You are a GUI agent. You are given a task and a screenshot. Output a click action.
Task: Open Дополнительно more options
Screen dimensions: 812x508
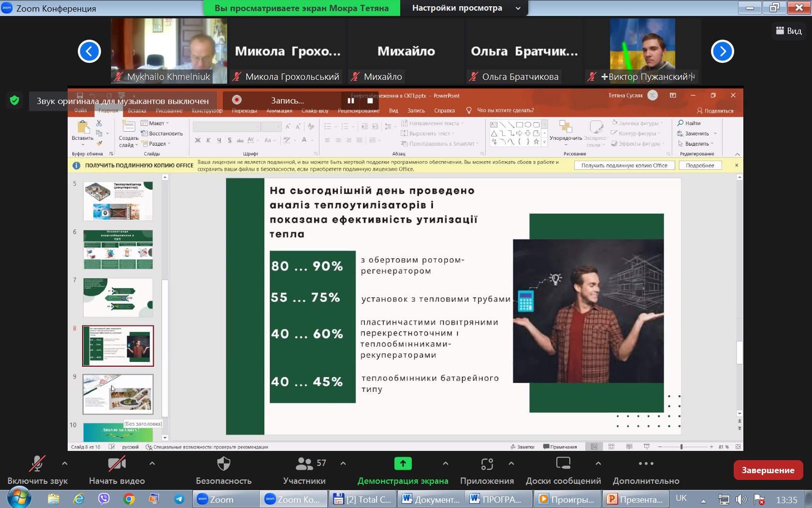(x=646, y=470)
